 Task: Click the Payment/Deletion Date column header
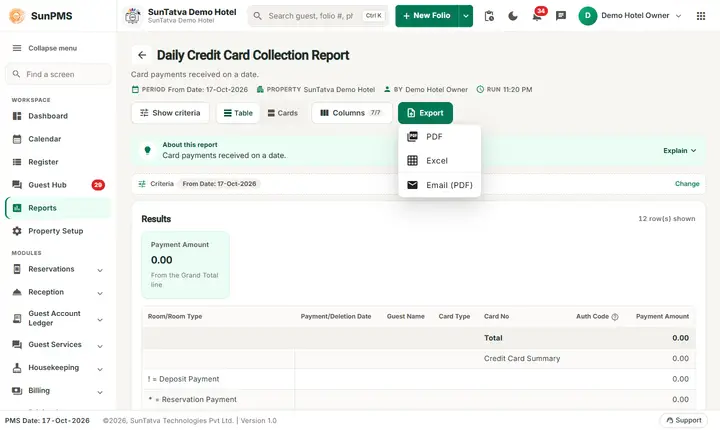tap(336, 317)
